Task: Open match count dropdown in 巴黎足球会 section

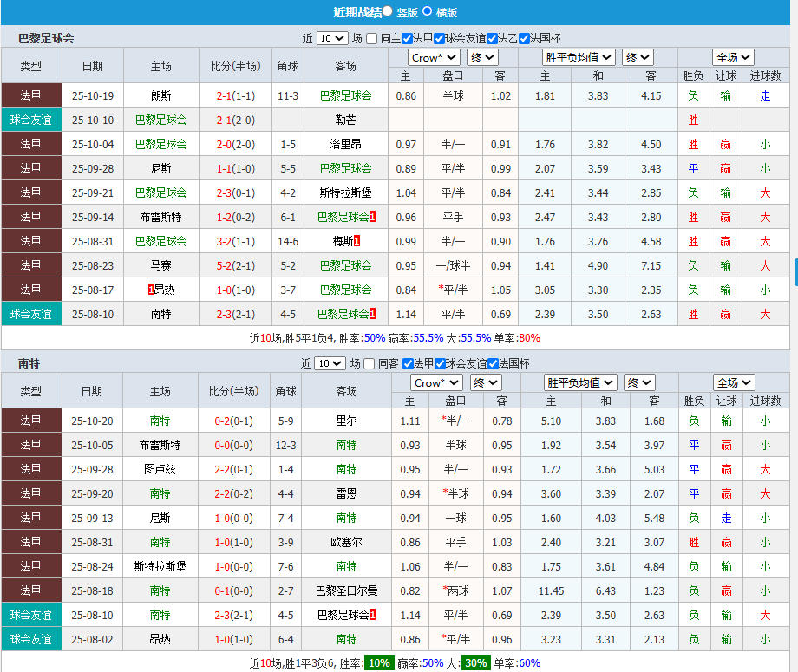Action: pyautogui.click(x=331, y=38)
